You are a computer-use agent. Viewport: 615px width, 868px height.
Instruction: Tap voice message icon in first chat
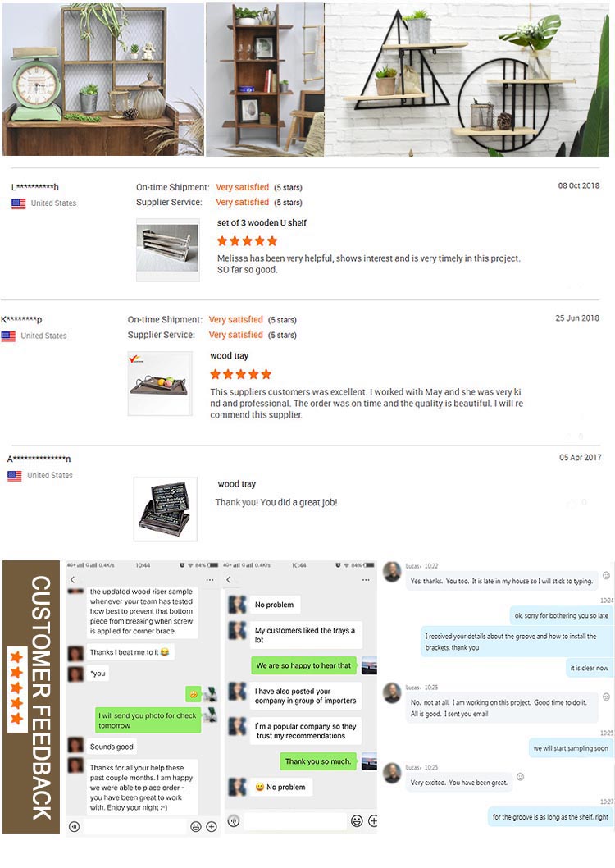[x=74, y=826]
